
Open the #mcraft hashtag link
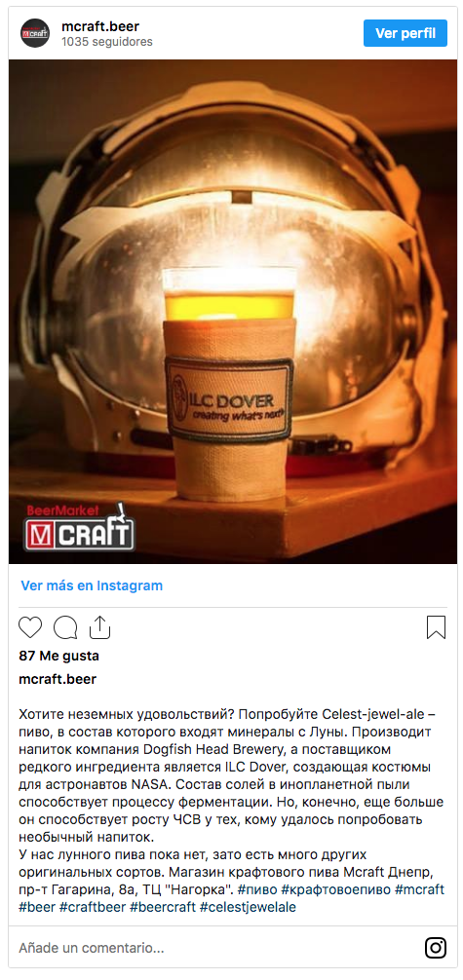coord(419,889)
